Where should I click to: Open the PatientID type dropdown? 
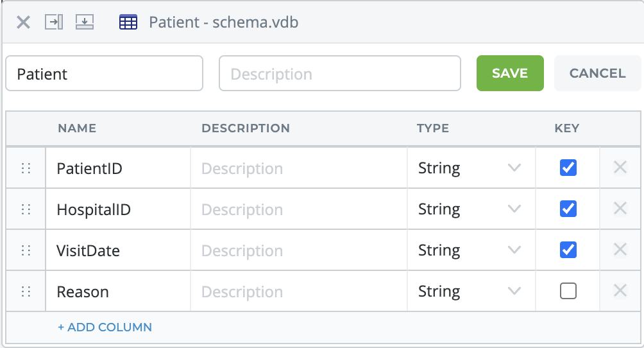click(471, 168)
